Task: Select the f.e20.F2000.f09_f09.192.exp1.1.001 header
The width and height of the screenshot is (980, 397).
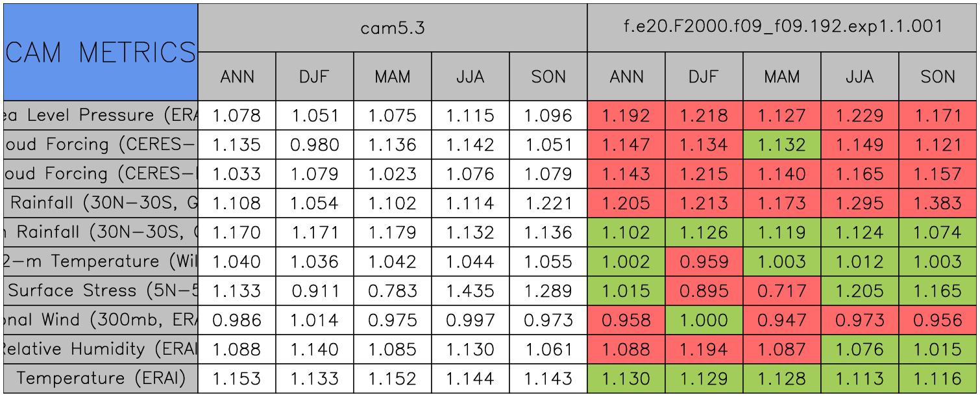Action: [782, 27]
